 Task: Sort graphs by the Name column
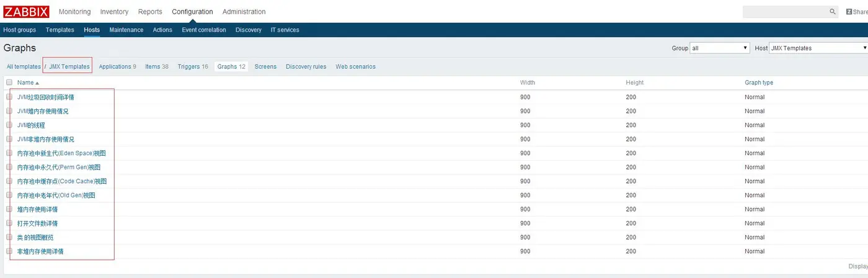[x=28, y=83]
